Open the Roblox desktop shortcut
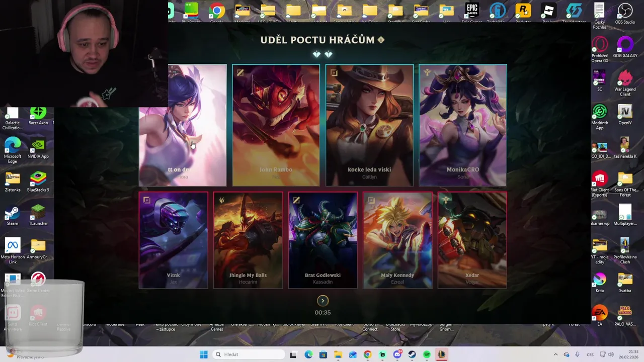This screenshot has width=644, height=362. pyautogui.click(x=548, y=13)
